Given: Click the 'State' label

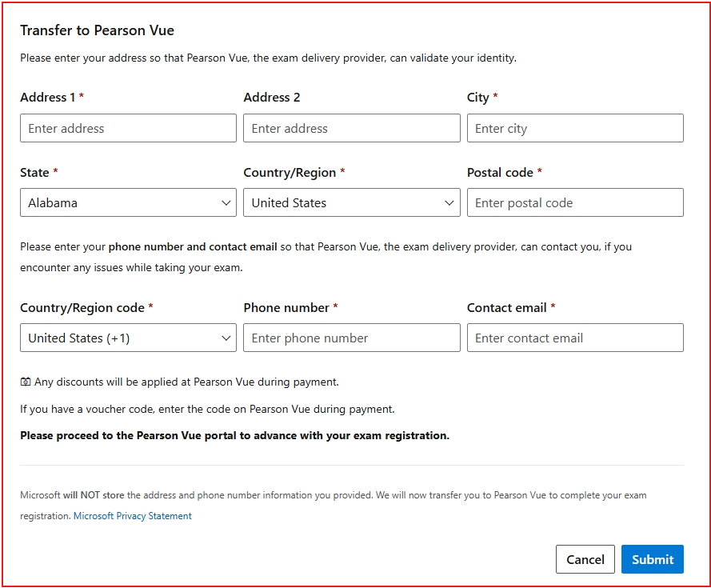Looking at the screenshot, I should pos(34,173).
